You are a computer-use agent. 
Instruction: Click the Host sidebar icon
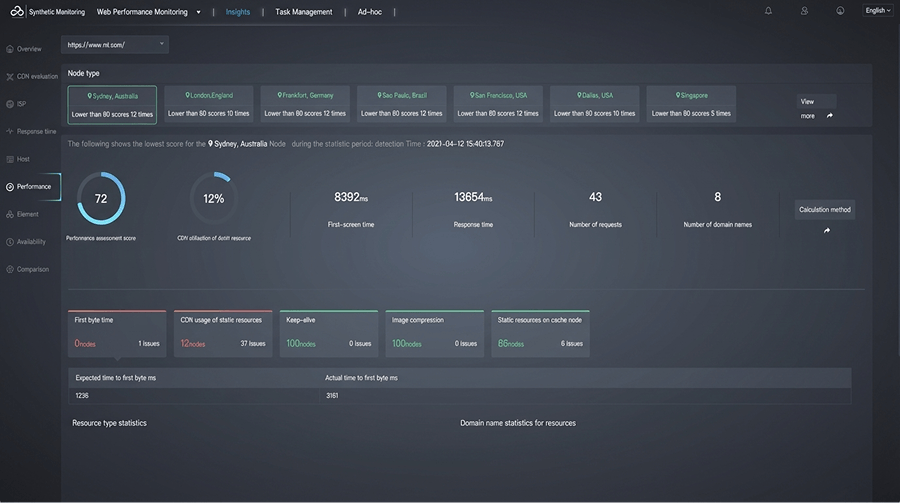(x=10, y=160)
